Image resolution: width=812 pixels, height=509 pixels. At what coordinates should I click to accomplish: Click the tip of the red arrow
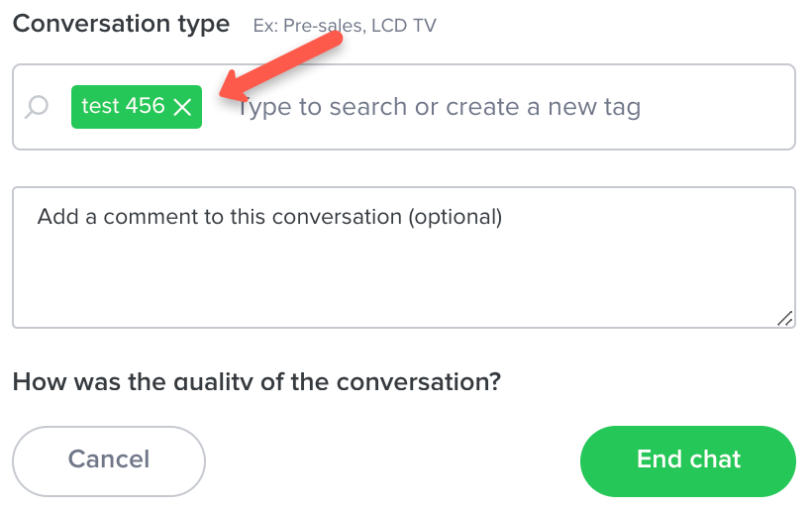224,94
